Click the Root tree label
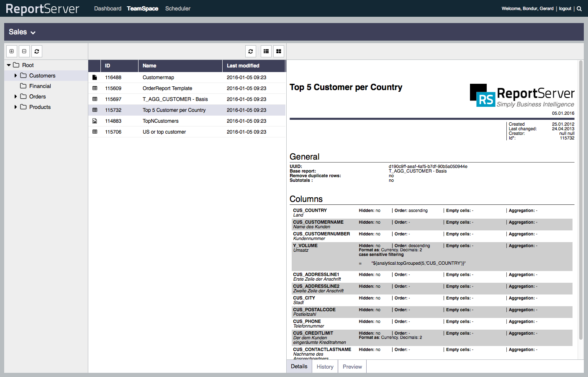 pos(28,65)
